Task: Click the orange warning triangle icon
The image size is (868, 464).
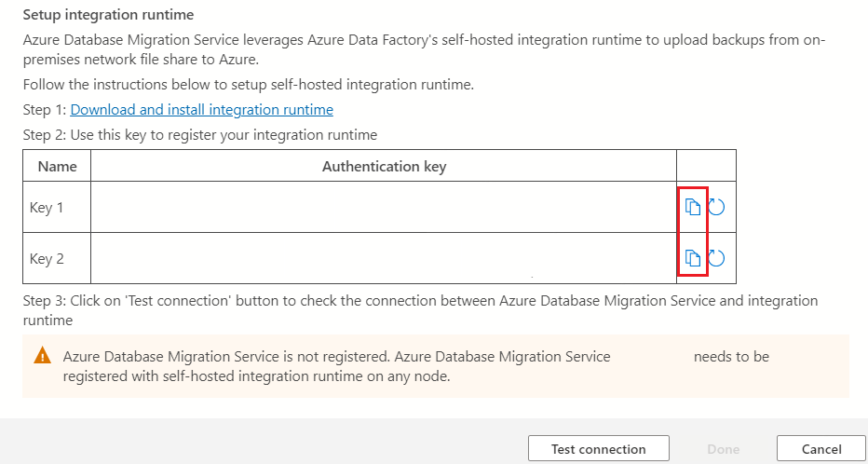Action: click(42, 356)
